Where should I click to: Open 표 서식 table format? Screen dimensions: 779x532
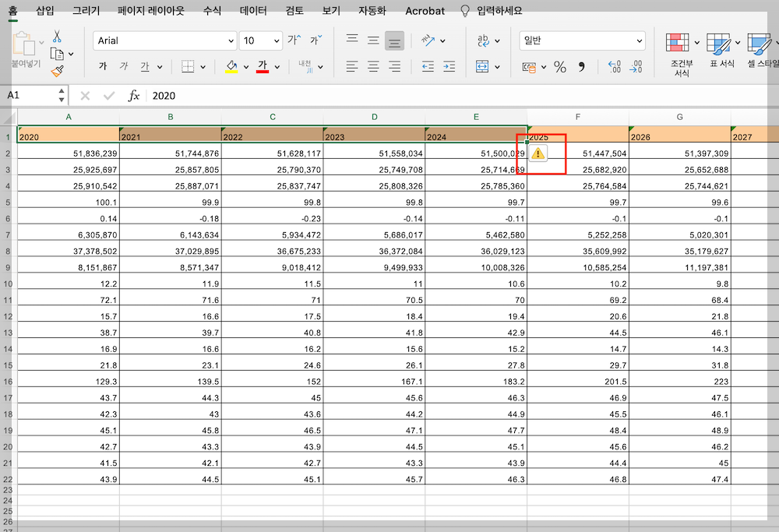(x=722, y=50)
